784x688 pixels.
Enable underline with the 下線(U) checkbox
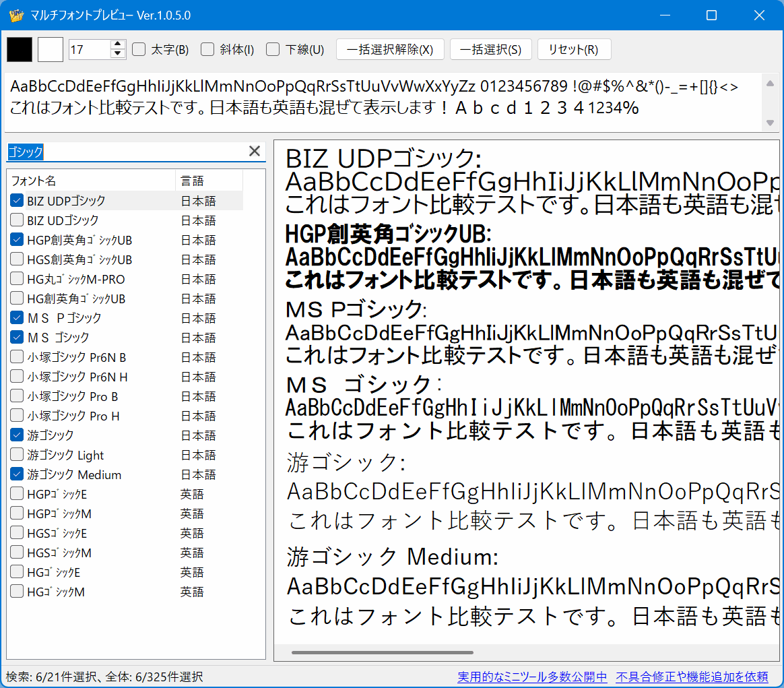[272, 49]
